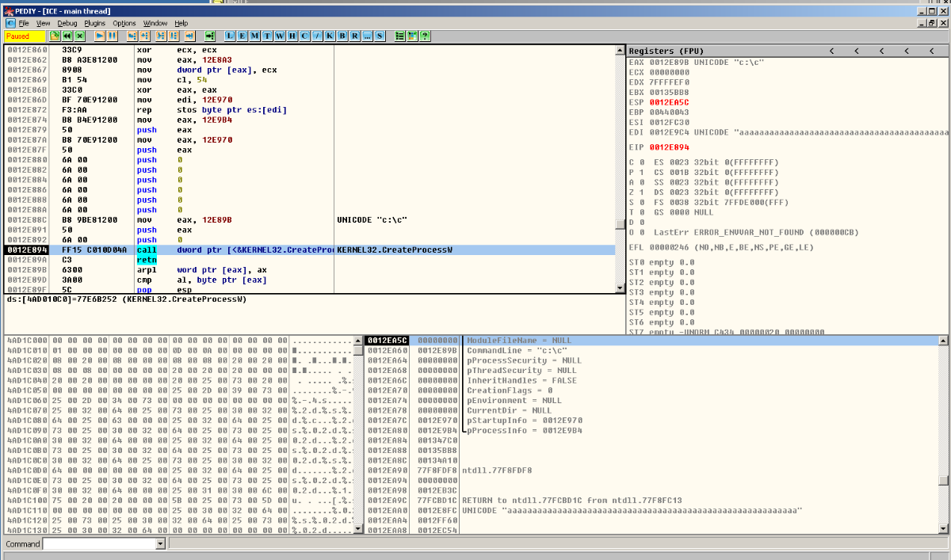Open the Log window (L) button

tap(230, 36)
